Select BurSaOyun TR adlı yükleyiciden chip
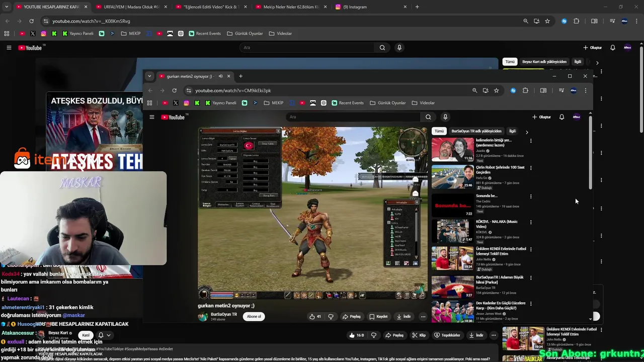This screenshot has height=362, width=644. tap(476, 131)
